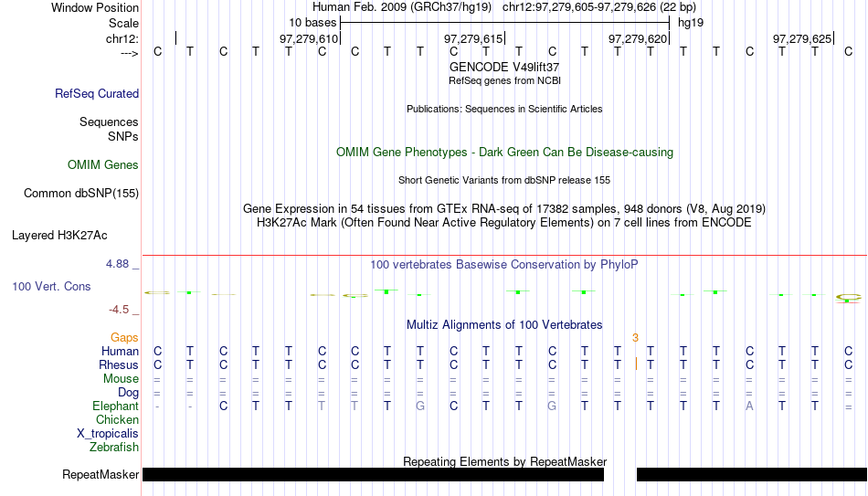The height and width of the screenshot is (496, 868).
Task: Click 100 vertebrates Basewise Conservation by PhyloP title
Action: (504, 265)
